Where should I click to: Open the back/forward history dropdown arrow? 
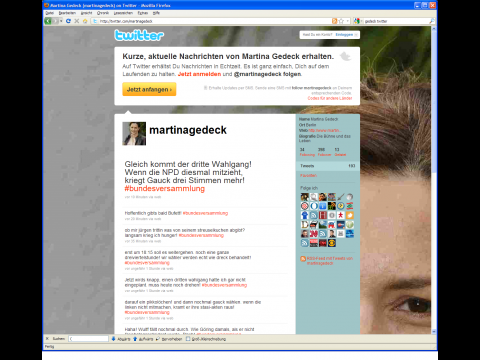(61, 21)
